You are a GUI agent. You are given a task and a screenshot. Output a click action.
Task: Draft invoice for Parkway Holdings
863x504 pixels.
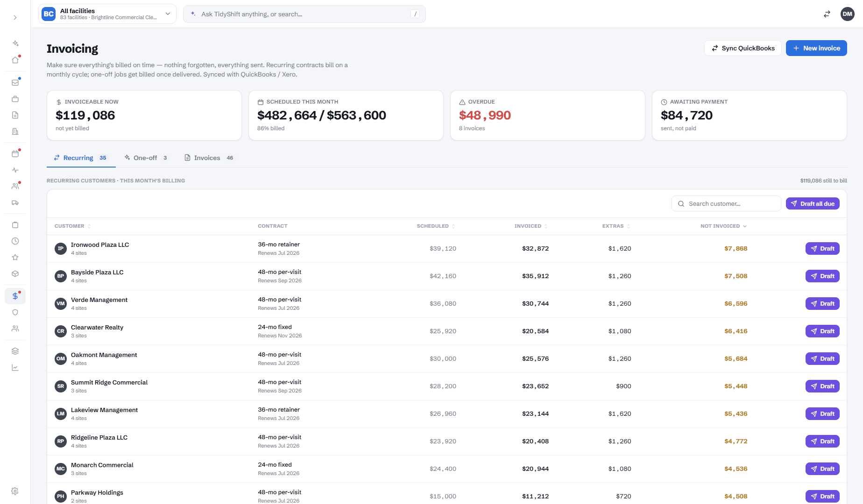(x=822, y=497)
